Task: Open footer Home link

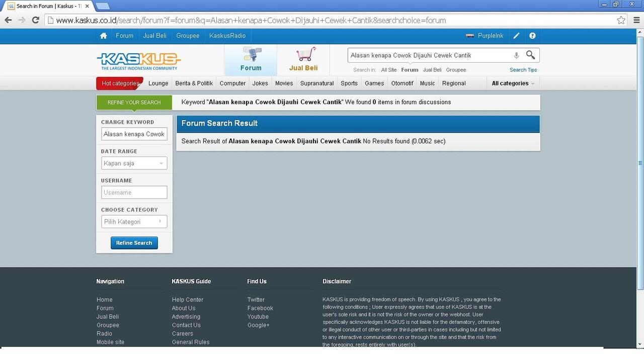Action: tap(105, 300)
